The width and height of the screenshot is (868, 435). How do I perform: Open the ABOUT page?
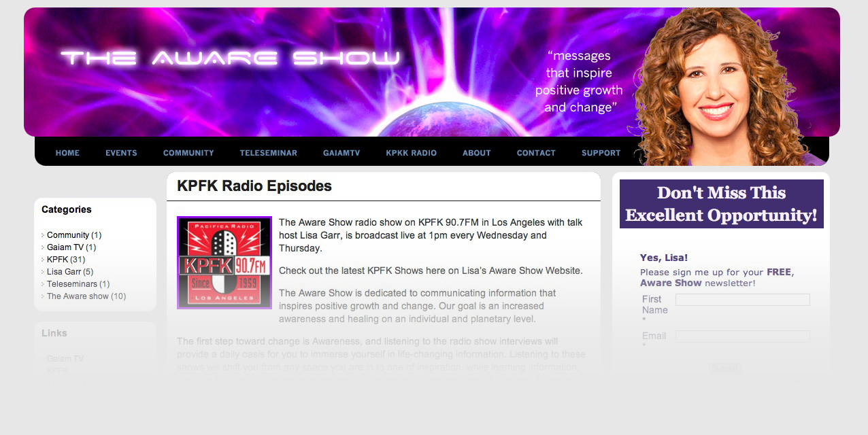click(476, 153)
